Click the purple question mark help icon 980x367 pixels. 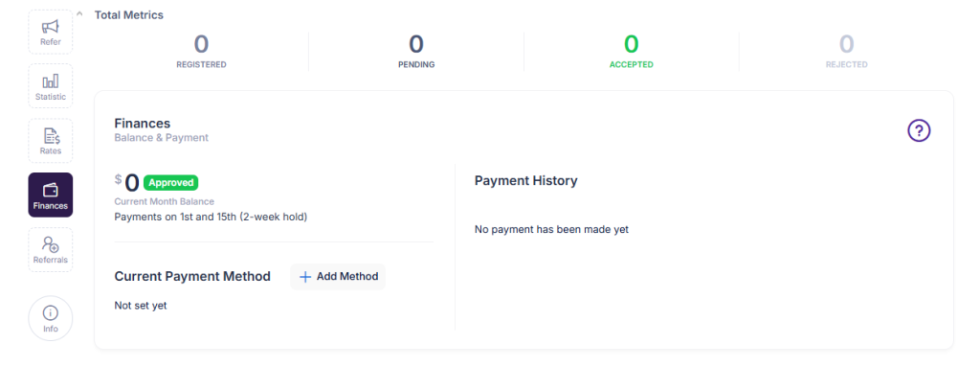coord(919,131)
